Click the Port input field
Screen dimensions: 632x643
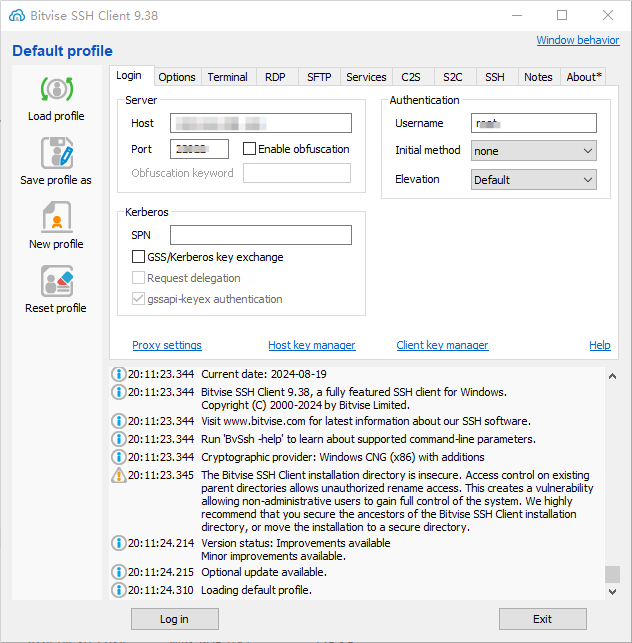click(x=199, y=149)
